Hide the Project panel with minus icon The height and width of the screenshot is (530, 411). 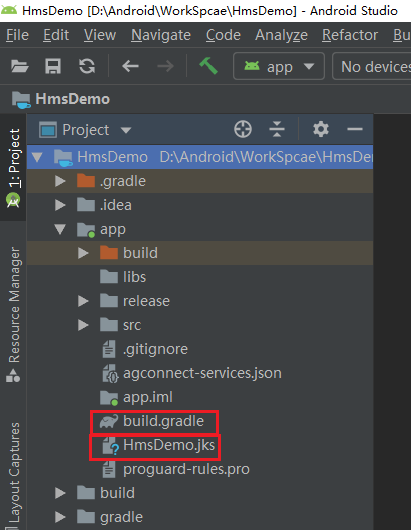(355, 129)
